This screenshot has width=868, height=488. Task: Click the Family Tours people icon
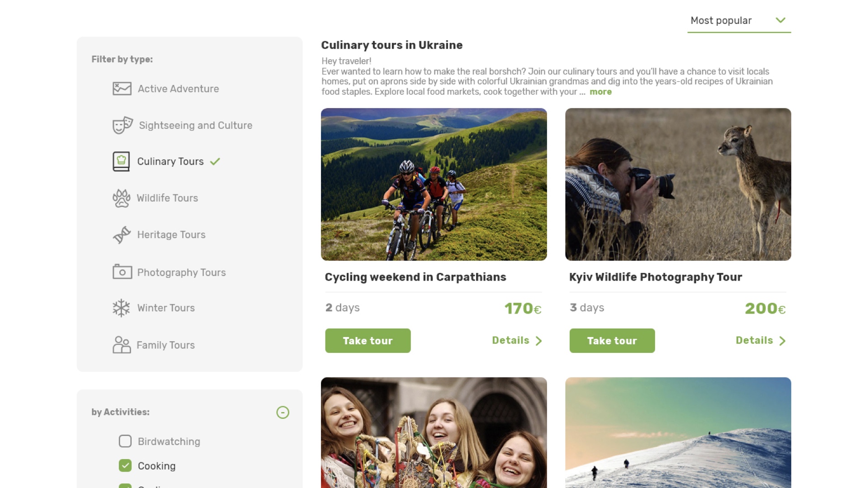click(x=122, y=345)
